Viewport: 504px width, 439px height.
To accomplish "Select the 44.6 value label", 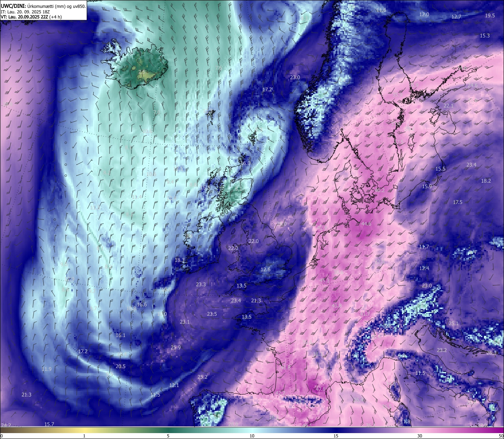I will point(366,224).
